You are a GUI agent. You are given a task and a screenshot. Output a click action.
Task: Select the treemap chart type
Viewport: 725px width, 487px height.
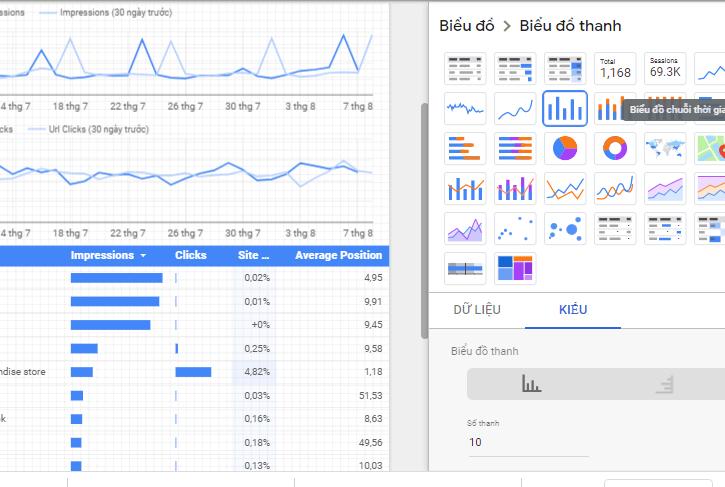(x=515, y=269)
